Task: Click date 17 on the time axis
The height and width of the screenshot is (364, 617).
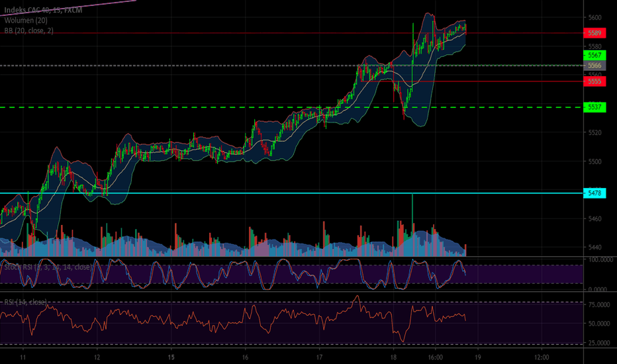Action: [319, 357]
